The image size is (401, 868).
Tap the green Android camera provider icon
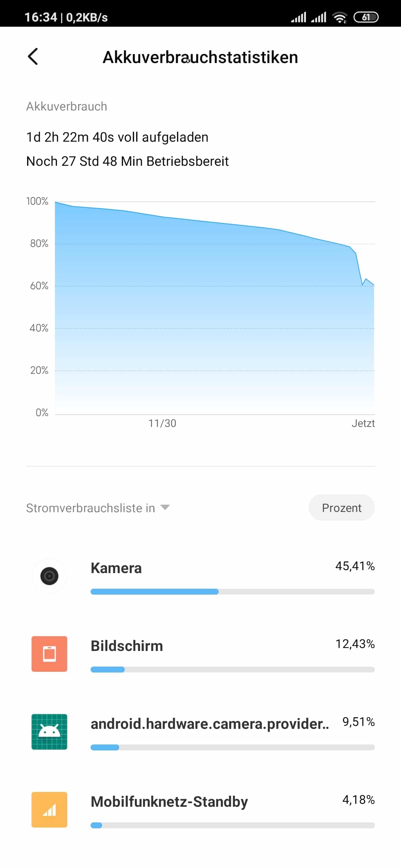[x=49, y=732]
